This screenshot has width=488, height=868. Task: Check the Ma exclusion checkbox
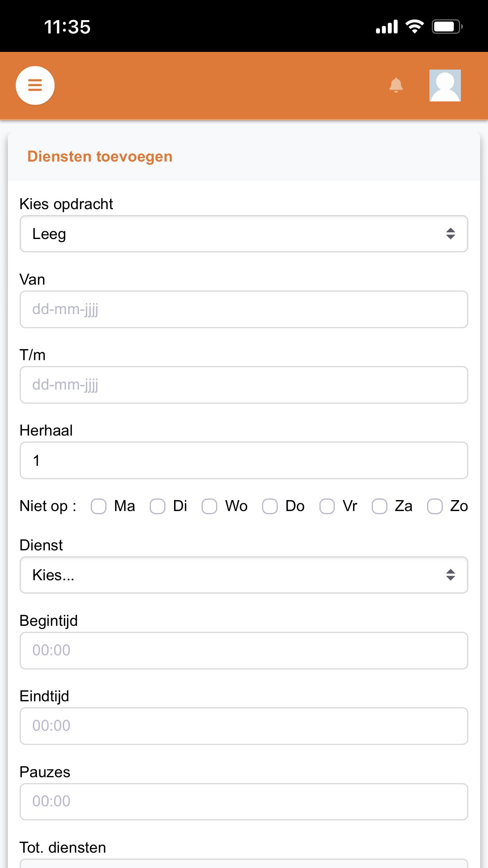pyautogui.click(x=99, y=506)
